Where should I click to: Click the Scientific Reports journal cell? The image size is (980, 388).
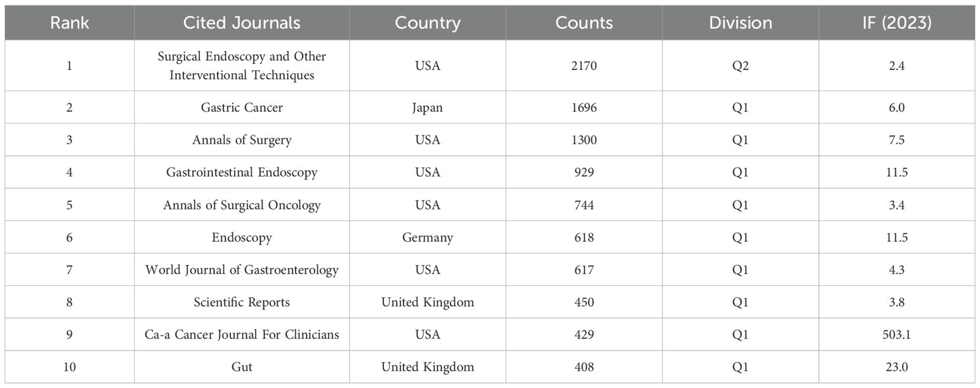coord(242,302)
